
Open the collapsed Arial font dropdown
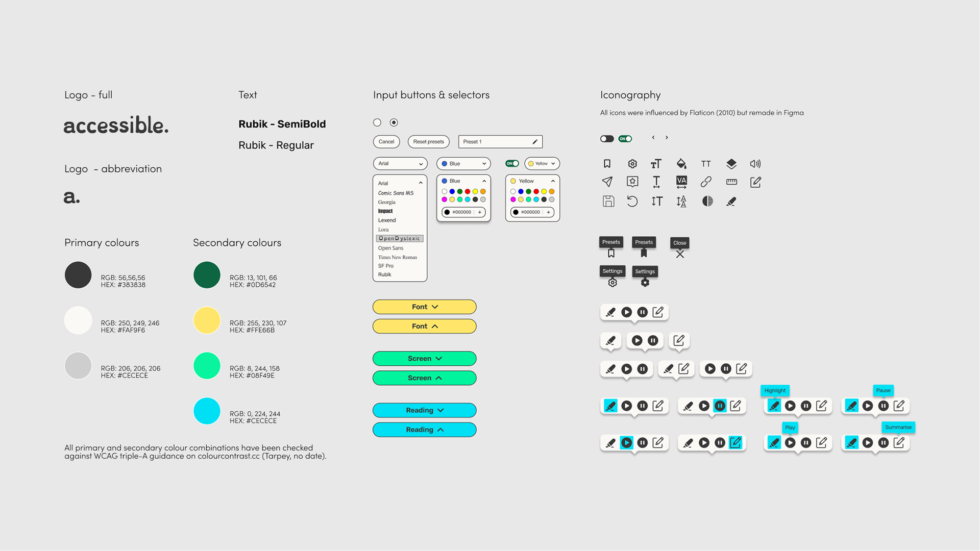click(400, 164)
